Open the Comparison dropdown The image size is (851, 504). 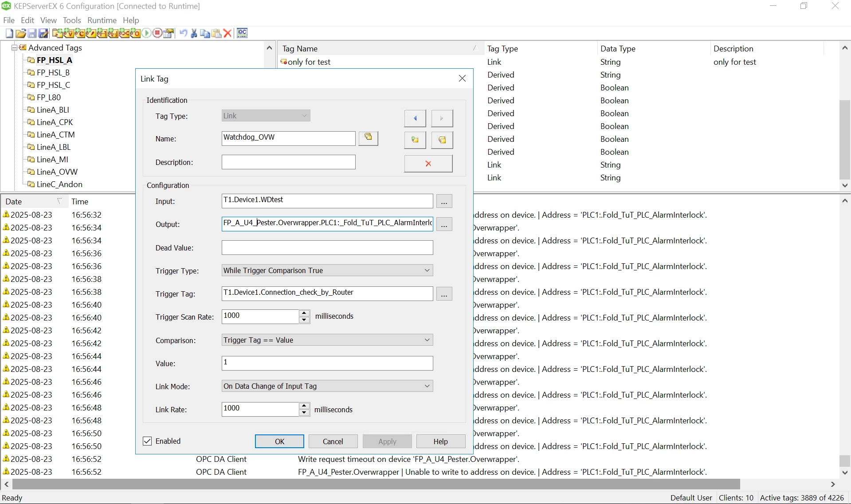tap(327, 340)
